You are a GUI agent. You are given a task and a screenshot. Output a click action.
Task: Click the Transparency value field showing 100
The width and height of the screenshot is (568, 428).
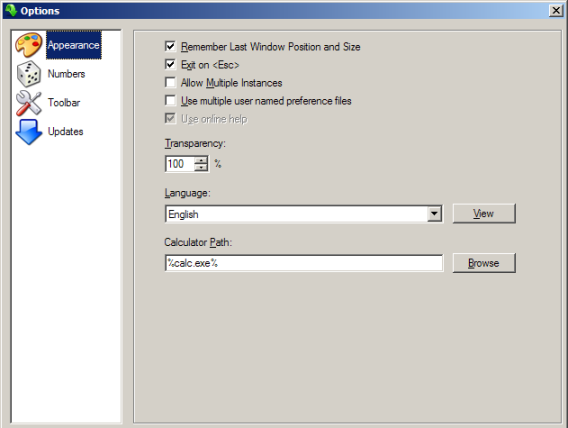[180, 164]
